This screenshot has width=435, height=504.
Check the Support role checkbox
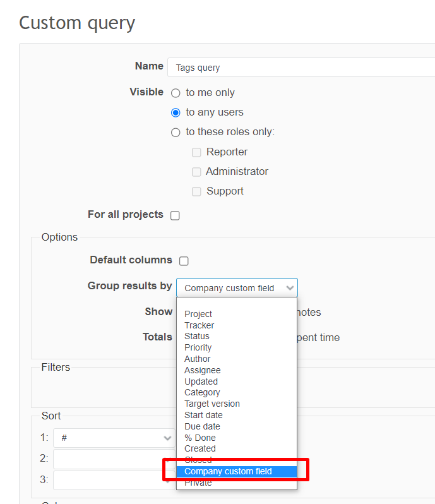(x=196, y=191)
